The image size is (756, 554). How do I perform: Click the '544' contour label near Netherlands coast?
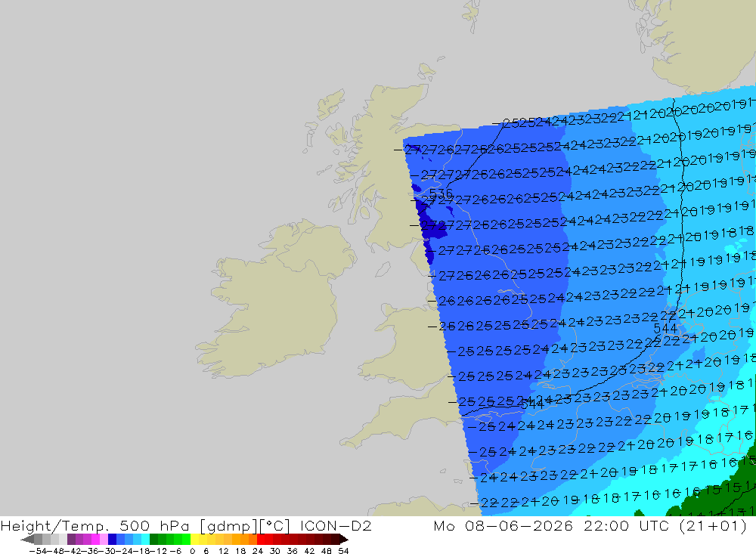[x=665, y=328]
